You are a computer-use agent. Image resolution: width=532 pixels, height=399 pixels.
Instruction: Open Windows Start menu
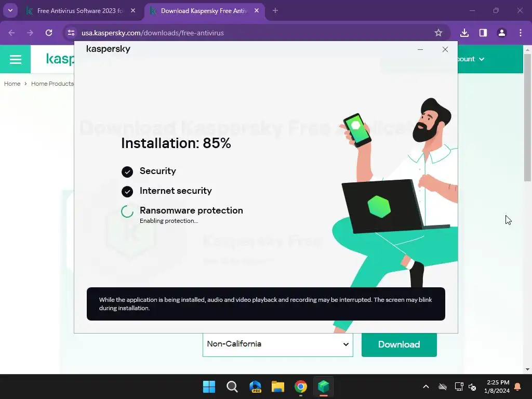pos(209,387)
